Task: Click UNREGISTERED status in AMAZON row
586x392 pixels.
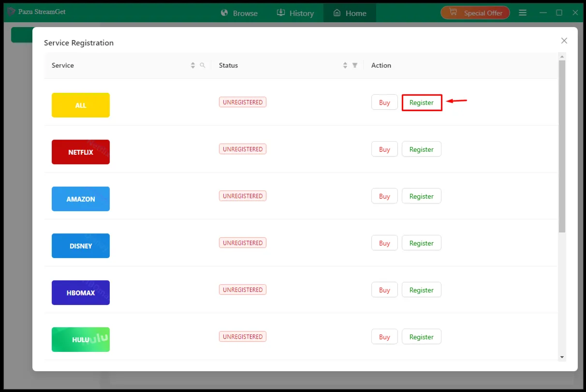Action: click(243, 196)
